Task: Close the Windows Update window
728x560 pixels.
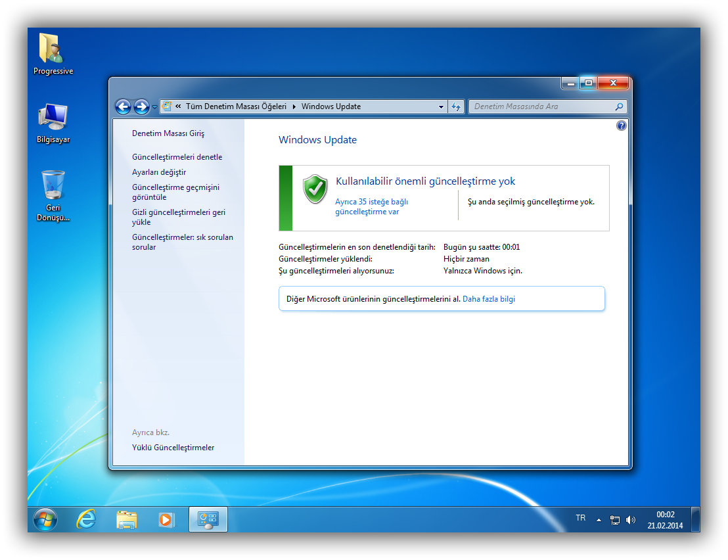Action: click(613, 83)
